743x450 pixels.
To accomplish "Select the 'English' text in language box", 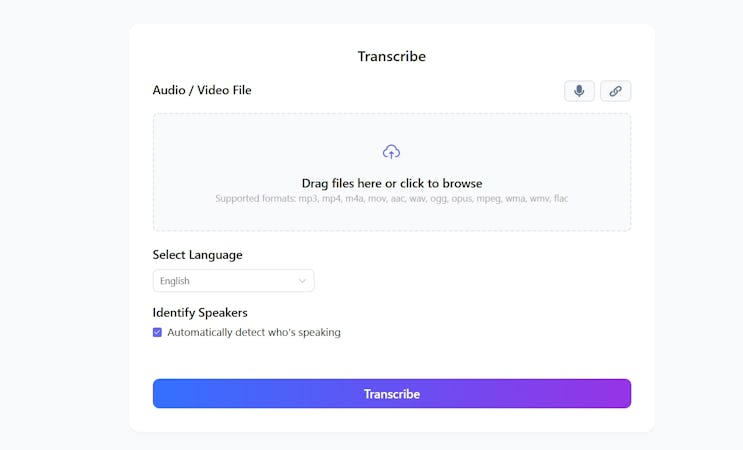I will [174, 281].
